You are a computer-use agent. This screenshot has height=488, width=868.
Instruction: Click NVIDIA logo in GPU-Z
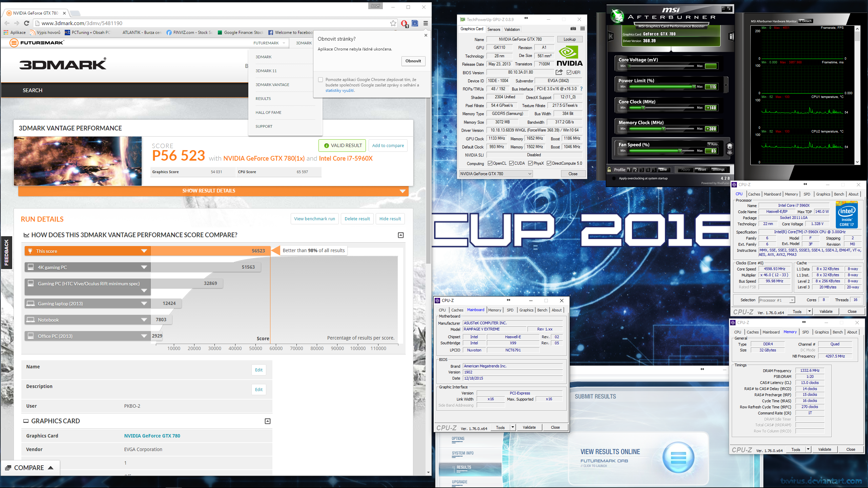570,56
